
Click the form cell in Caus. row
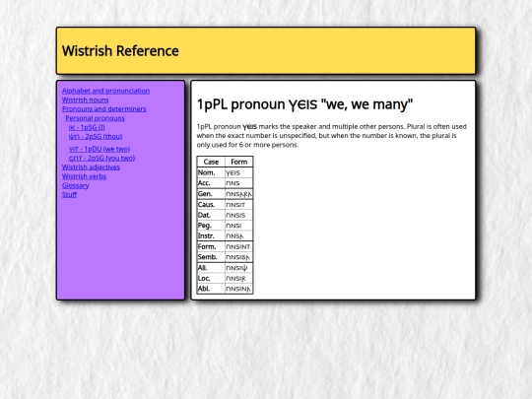coord(238,205)
